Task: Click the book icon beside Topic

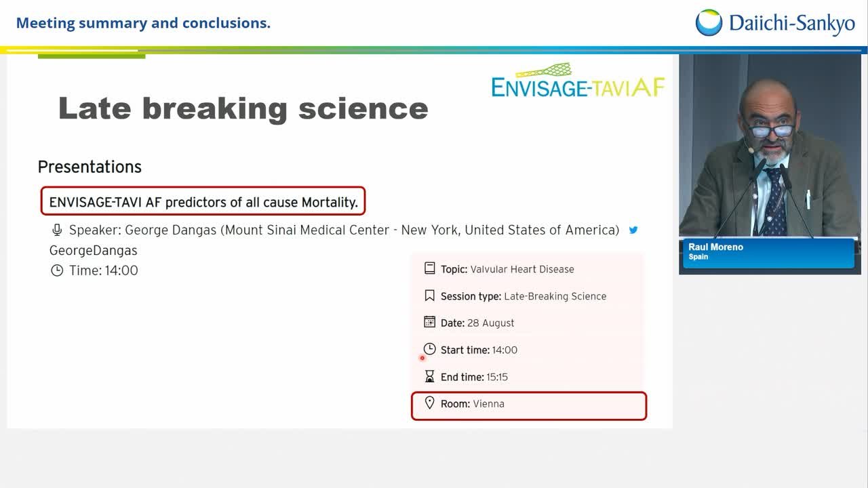Action: (429, 268)
